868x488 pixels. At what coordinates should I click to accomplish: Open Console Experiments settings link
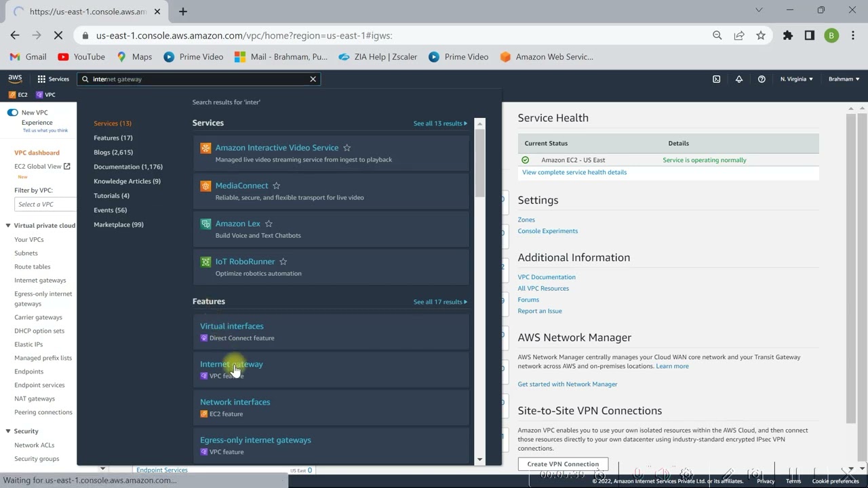(x=548, y=231)
